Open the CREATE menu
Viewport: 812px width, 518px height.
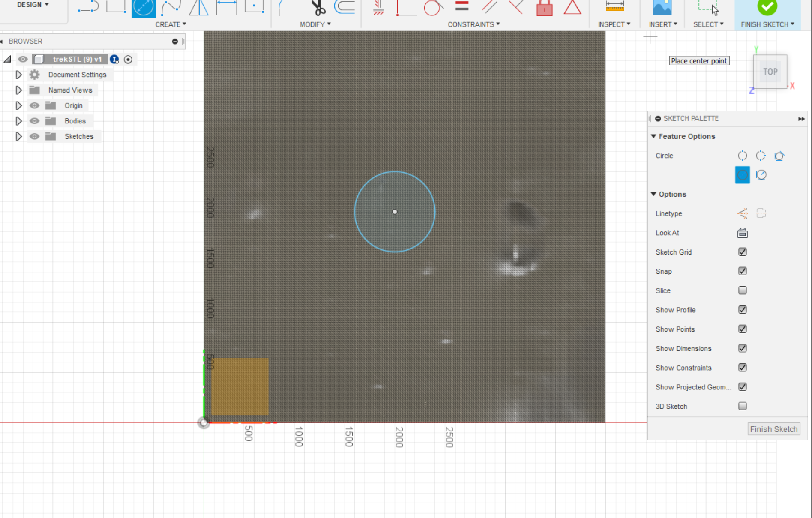coord(171,24)
